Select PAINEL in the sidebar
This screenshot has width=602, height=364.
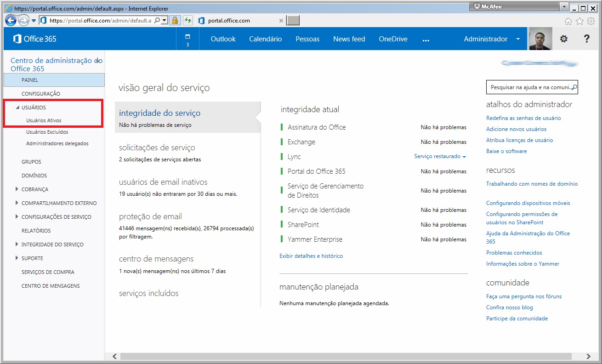(x=54, y=80)
